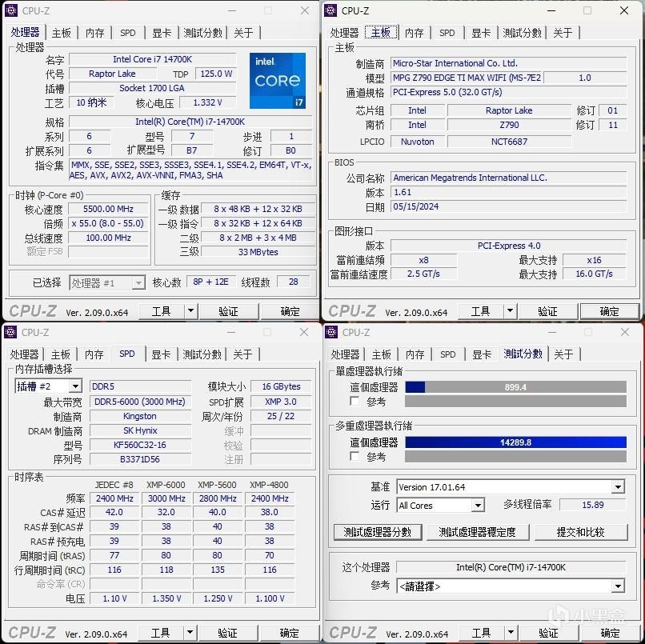Image resolution: width=645 pixels, height=644 pixels.
Task: Click CPU-Z app icon in mainboard window title
Action: pos(331,10)
